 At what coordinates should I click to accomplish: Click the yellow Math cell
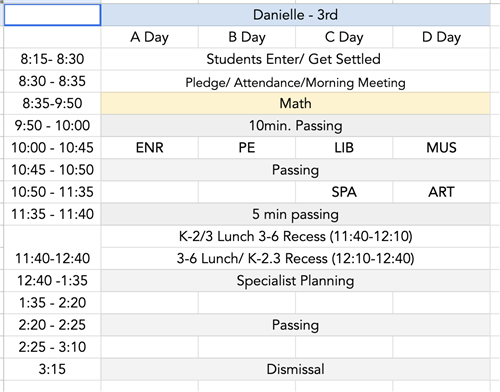[x=295, y=103]
